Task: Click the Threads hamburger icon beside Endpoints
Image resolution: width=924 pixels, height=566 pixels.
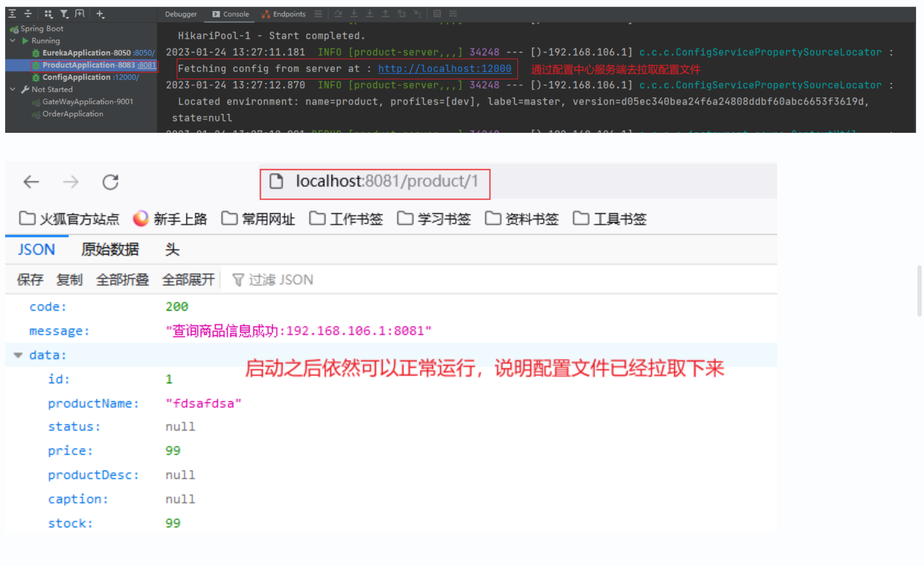Action: tap(318, 14)
